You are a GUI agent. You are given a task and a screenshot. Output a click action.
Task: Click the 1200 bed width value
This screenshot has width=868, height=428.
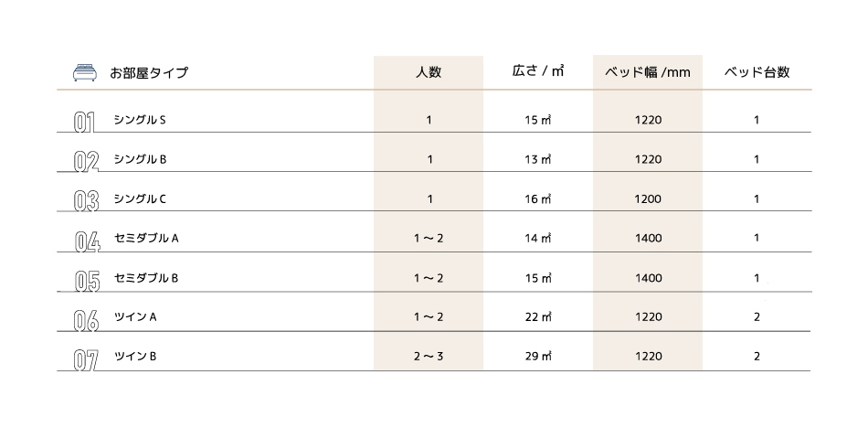tap(648, 199)
